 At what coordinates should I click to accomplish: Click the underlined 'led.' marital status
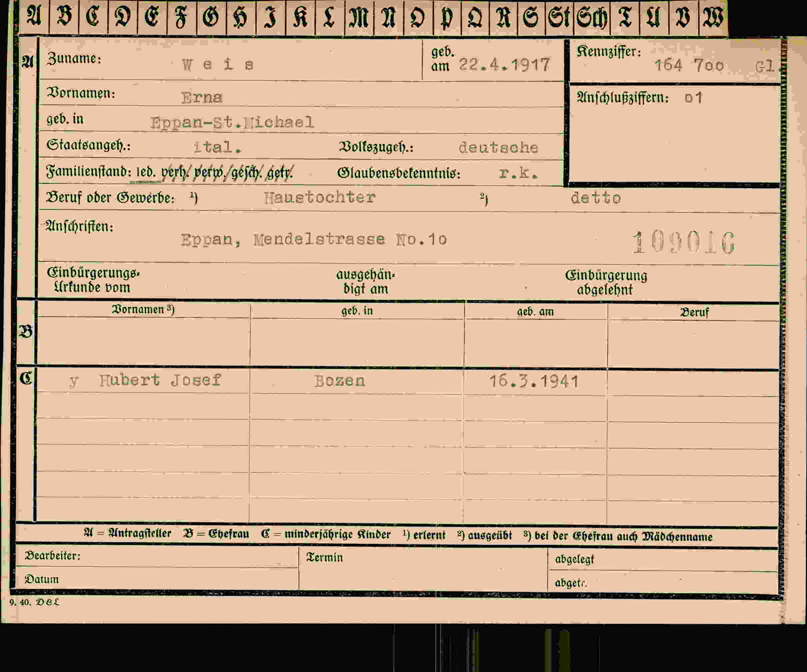pyautogui.click(x=146, y=172)
